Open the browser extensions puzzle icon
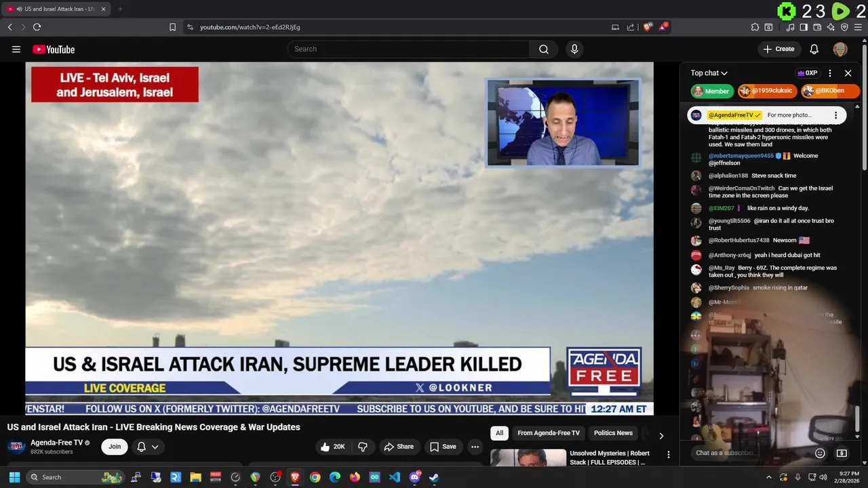This screenshot has height=488, width=868. pos(755,27)
